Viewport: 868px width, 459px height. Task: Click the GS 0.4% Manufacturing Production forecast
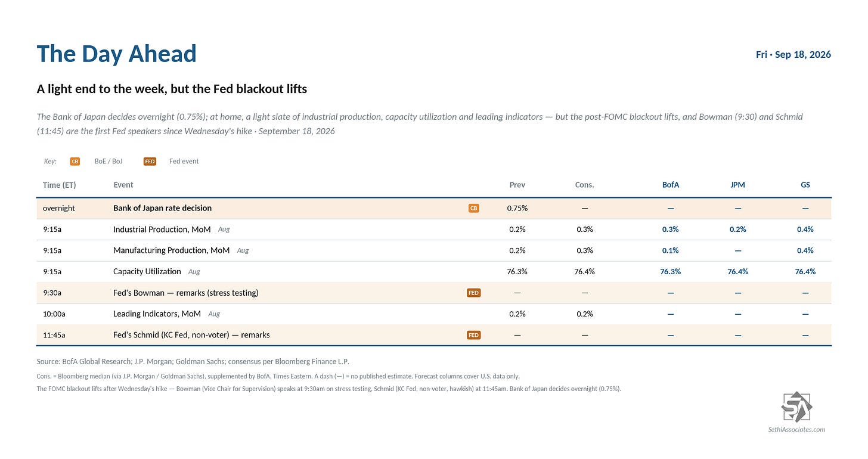point(805,250)
